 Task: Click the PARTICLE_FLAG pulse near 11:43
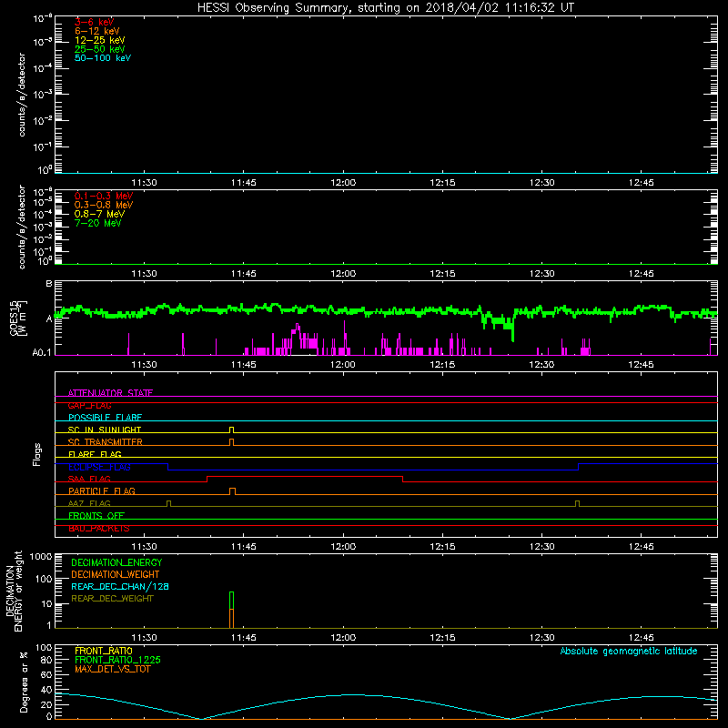point(233,491)
